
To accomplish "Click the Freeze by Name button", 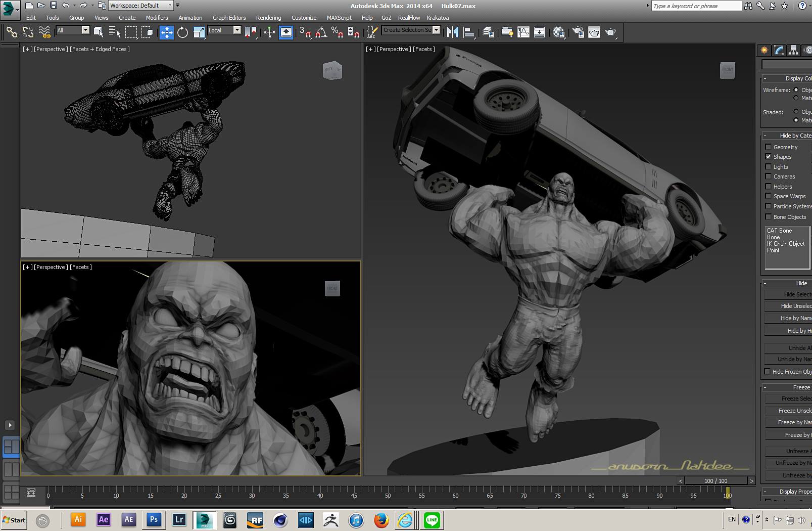I will coord(788,422).
